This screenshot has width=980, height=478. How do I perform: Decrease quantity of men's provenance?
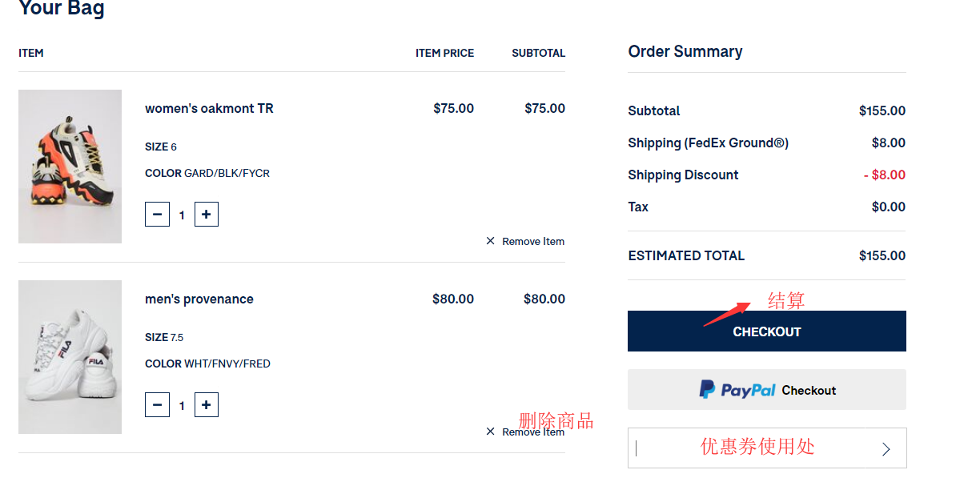point(157,405)
